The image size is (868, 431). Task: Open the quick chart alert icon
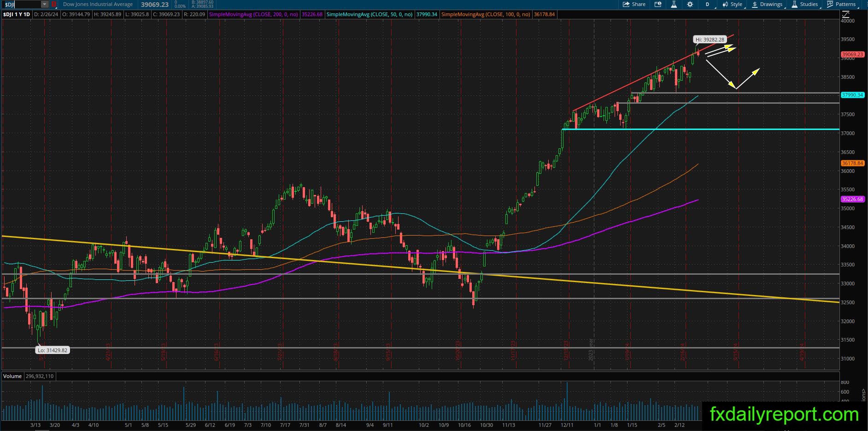coord(658,4)
